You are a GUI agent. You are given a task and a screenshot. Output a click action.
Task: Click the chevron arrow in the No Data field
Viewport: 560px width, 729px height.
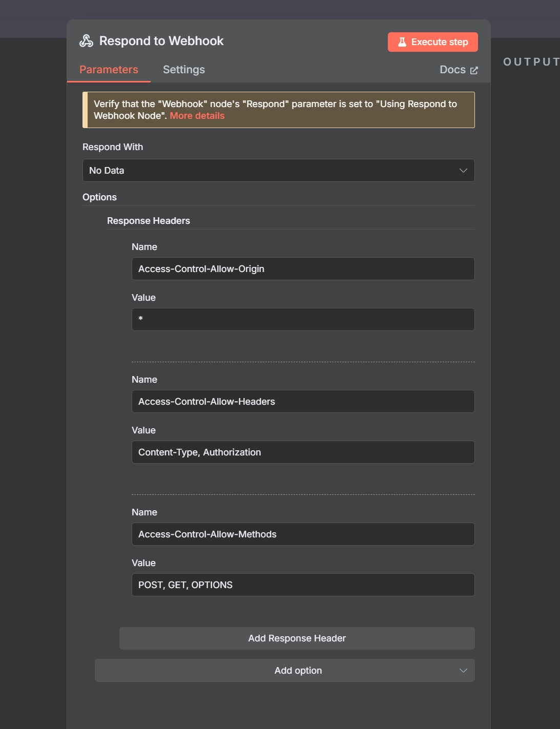[463, 171]
